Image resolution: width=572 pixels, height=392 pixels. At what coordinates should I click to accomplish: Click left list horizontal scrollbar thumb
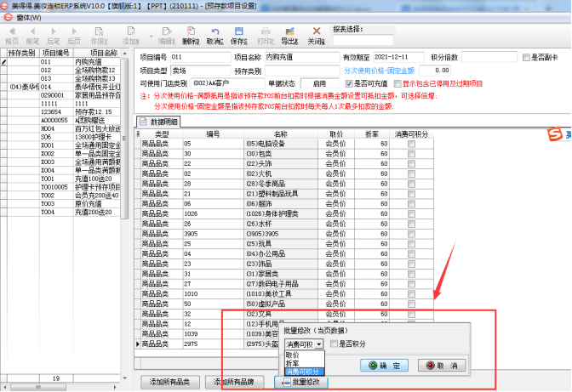[x=38, y=387]
